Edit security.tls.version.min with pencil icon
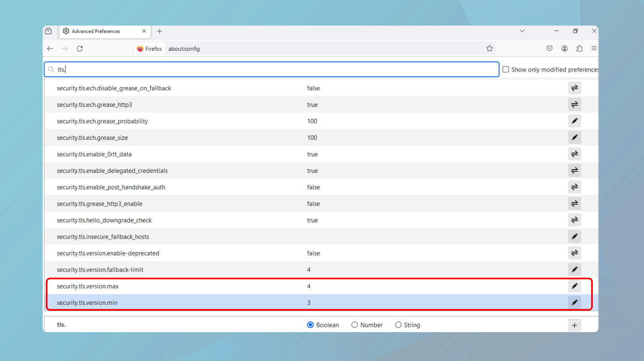 [x=574, y=302]
